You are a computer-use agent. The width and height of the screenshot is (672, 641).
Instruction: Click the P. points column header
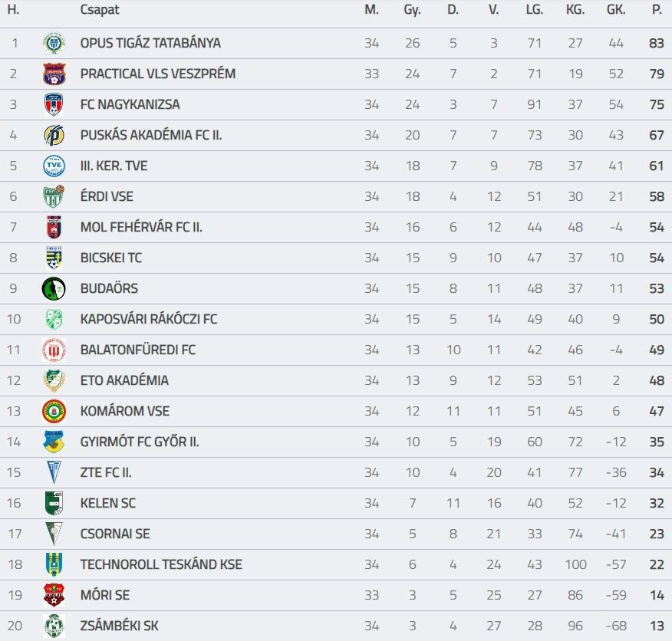click(656, 10)
